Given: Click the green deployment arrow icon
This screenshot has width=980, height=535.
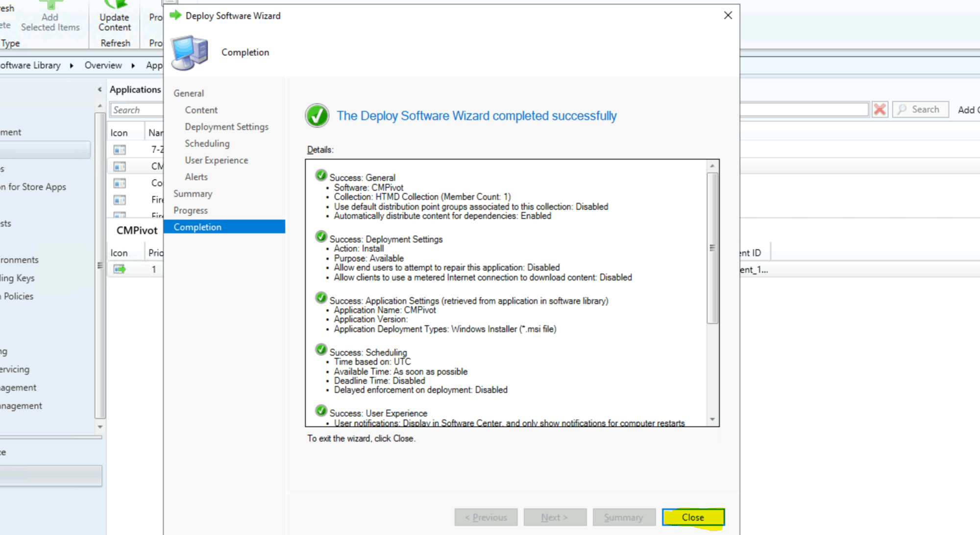Looking at the screenshot, I should [120, 269].
